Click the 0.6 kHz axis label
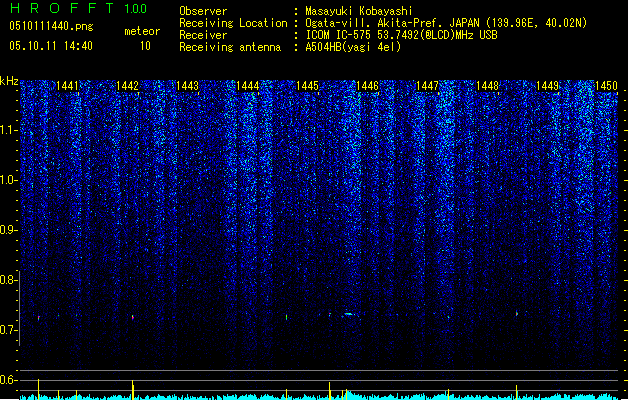This screenshot has height=400, width=629. [8, 380]
